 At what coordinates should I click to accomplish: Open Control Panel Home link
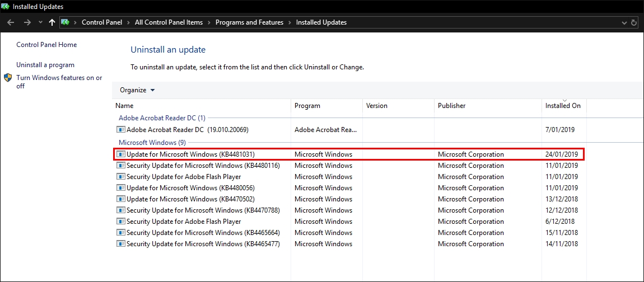(x=46, y=45)
